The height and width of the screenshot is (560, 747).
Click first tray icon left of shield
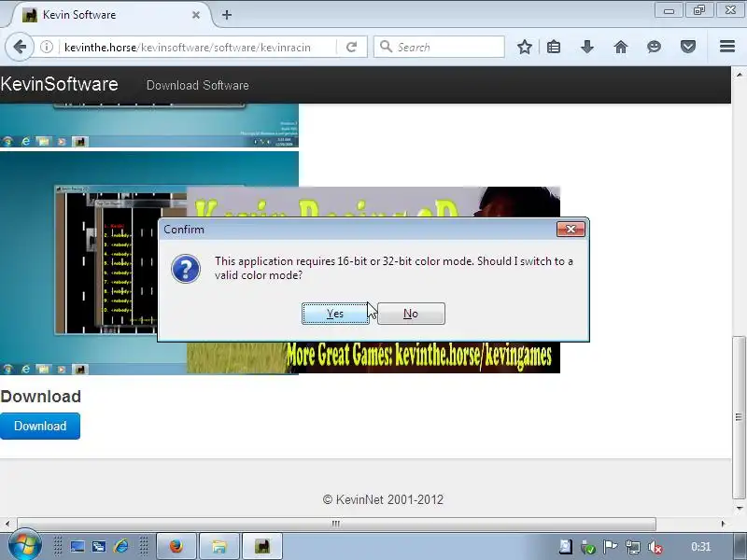565,547
